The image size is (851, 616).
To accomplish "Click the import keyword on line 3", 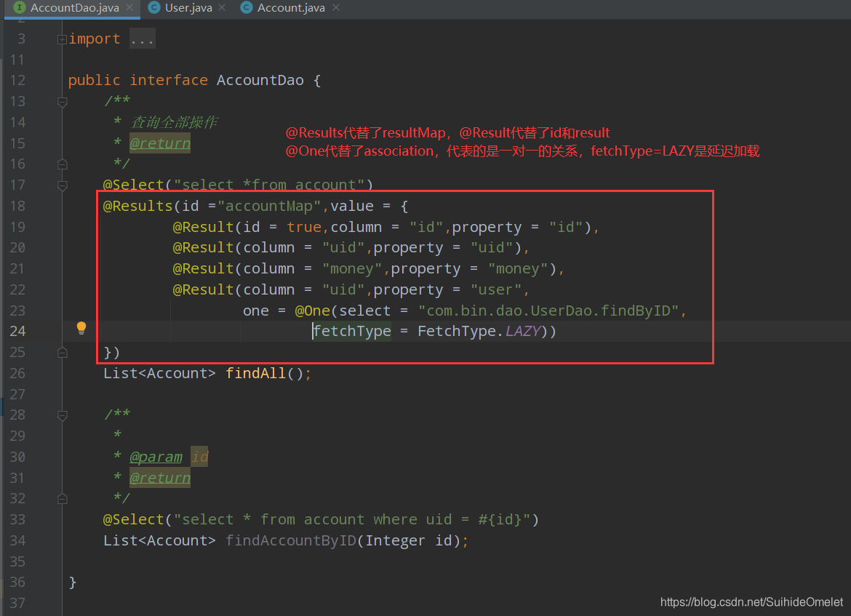I will [x=95, y=39].
